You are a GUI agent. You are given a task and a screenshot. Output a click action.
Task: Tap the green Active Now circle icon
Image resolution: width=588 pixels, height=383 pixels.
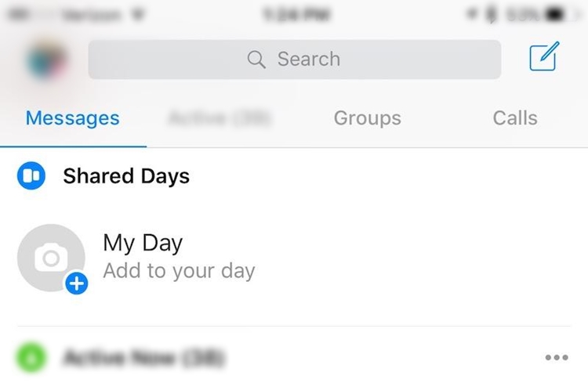pos(31,357)
